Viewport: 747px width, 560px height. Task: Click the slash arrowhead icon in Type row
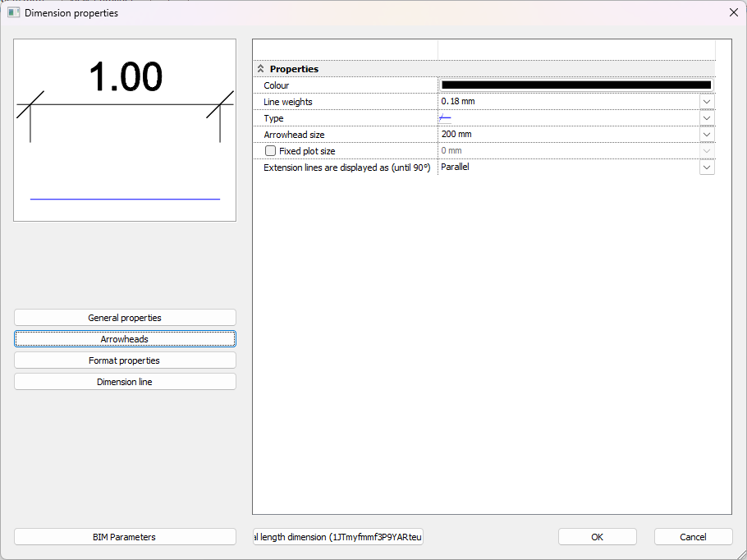[446, 118]
